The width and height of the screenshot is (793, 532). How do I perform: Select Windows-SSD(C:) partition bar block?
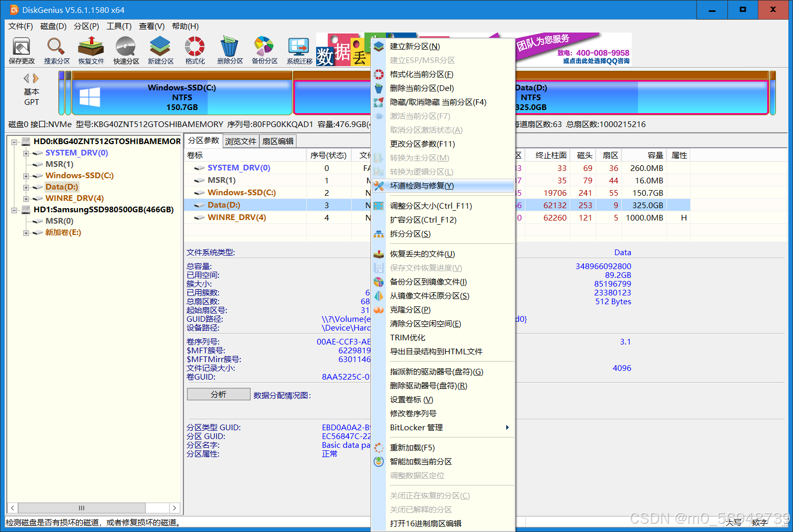pyautogui.click(x=182, y=93)
